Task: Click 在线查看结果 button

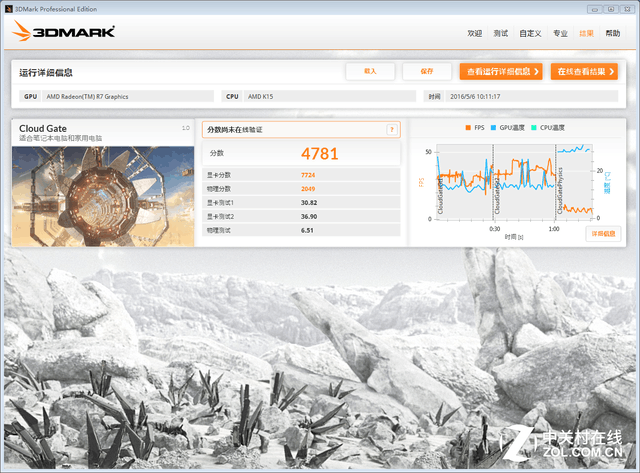Action: click(584, 71)
